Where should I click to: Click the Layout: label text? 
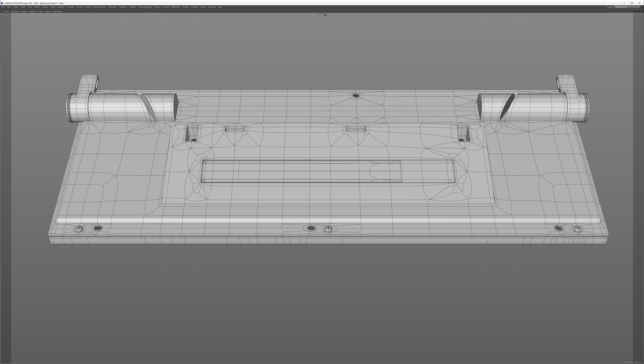[x=610, y=7]
